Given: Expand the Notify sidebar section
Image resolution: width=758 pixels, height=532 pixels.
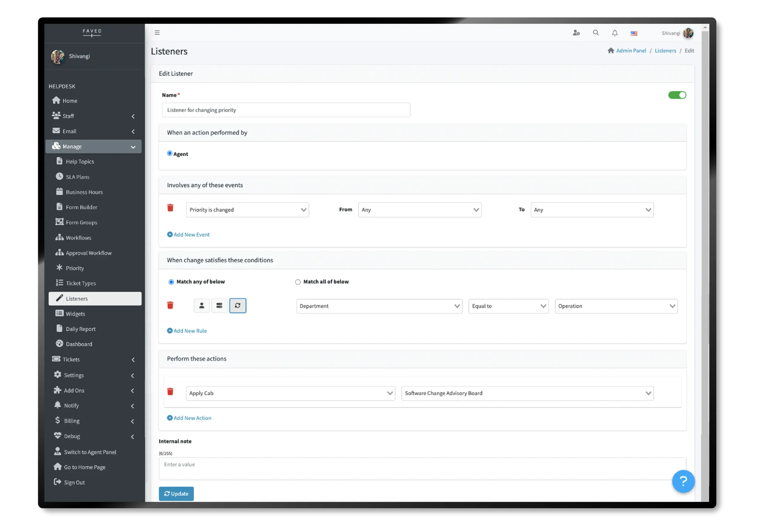Looking at the screenshot, I should point(94,406).
